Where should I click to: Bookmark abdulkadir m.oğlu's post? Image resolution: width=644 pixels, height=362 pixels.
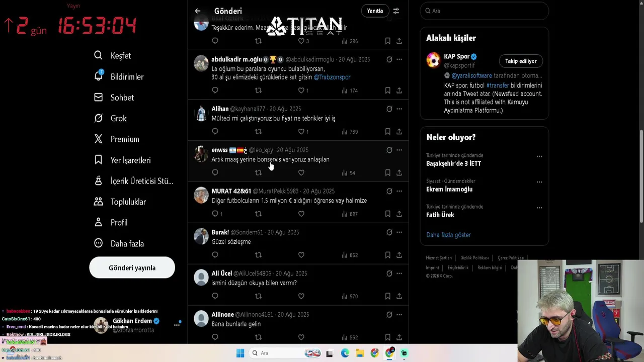[388, 90]
